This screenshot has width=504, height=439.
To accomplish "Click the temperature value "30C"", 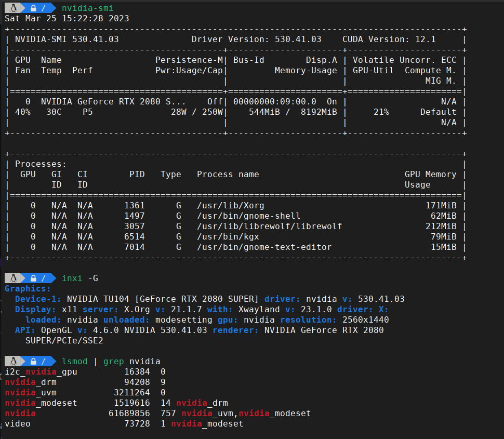I will [x=54, y=112].
